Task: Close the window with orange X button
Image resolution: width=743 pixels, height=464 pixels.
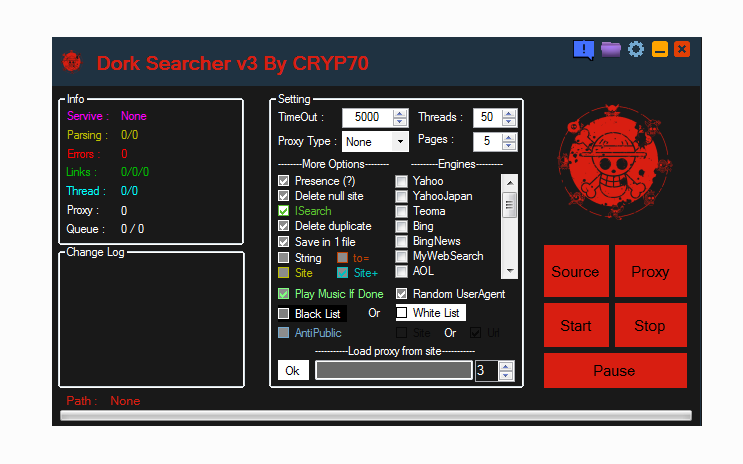Action: [682, 49]
